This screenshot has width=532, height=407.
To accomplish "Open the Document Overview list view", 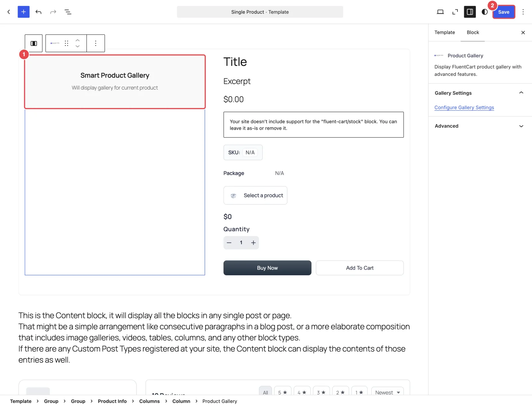I will 68,12.
